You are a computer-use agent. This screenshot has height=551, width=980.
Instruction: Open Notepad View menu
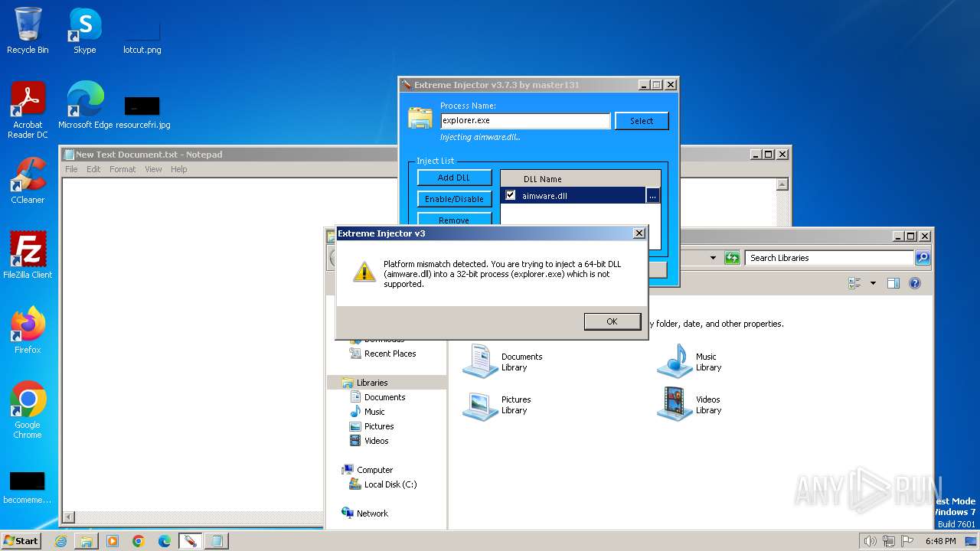pyautogui.click(x=153, y=169)
